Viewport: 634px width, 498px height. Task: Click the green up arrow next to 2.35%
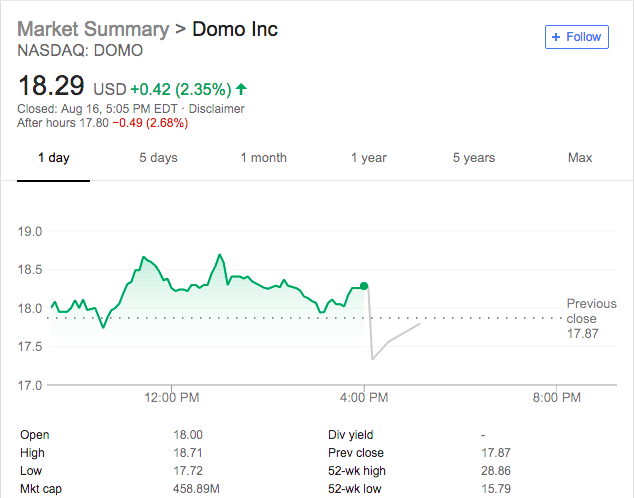coord(241,89)
